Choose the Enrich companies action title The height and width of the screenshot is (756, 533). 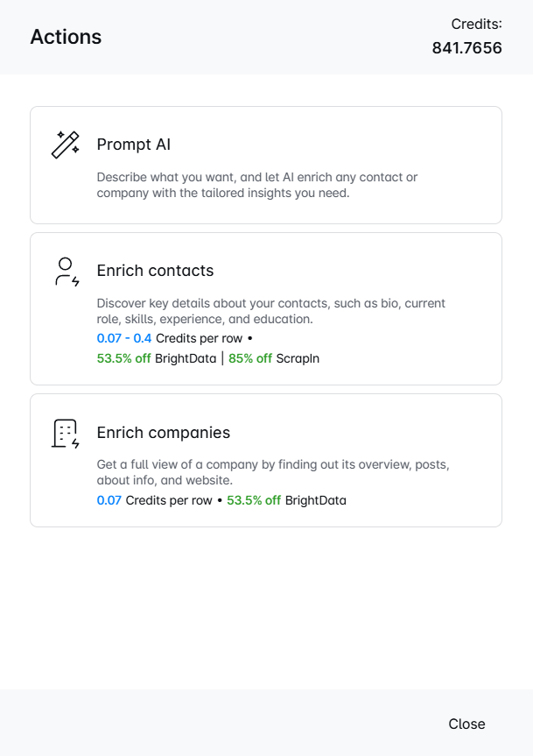163,433
